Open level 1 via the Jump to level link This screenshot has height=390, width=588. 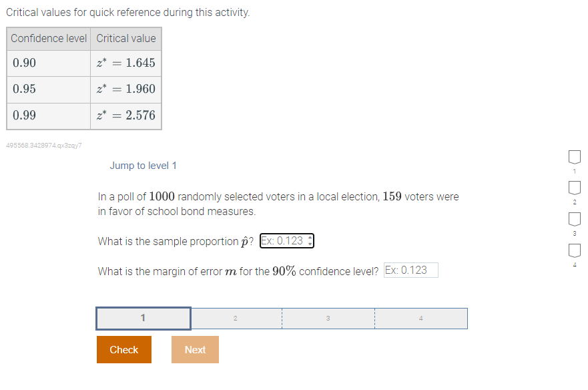(x=143, y=164)
